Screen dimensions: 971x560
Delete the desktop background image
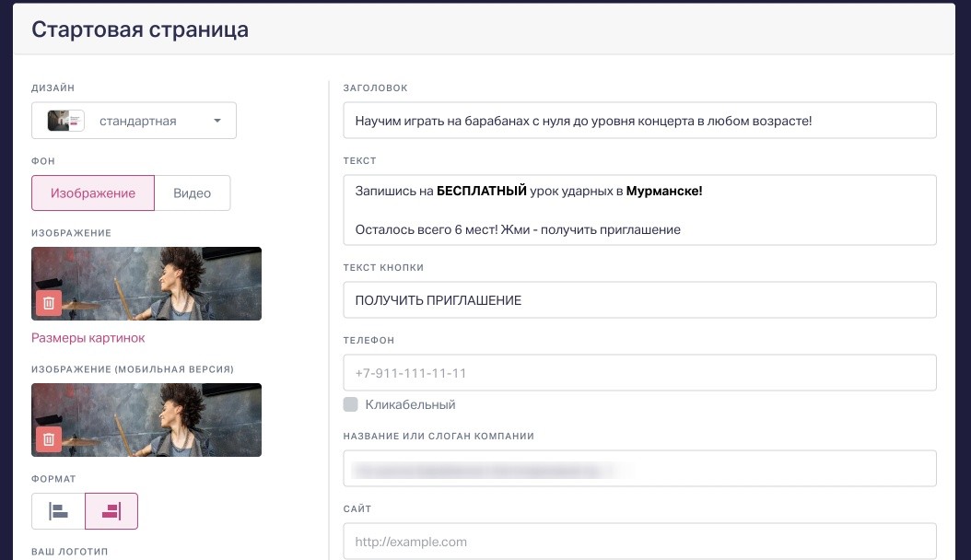[x=48, y=303]
